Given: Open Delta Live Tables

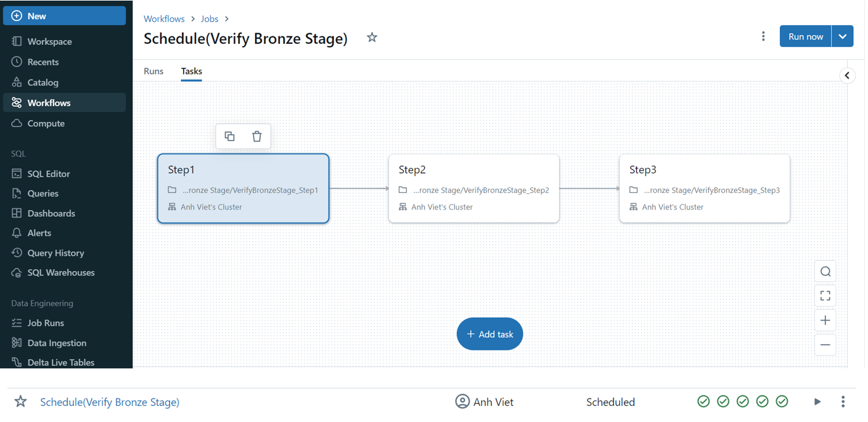Looking at the screenshot, I should click(x=60, y=362).
